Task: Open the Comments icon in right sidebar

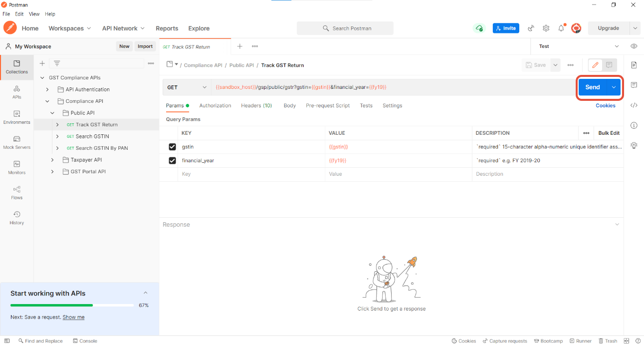Action: click(634, 85)
